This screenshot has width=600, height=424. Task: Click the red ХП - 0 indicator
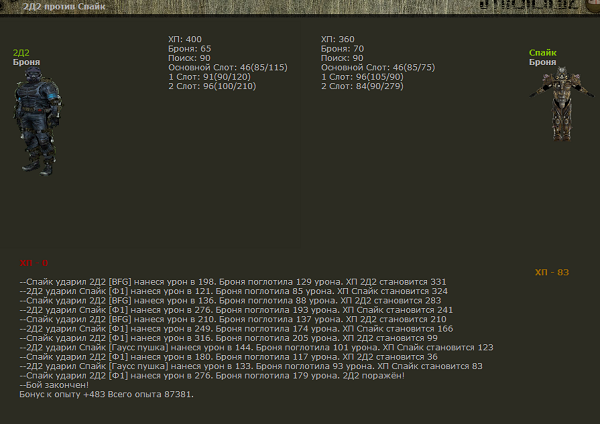tap(34, 263)
